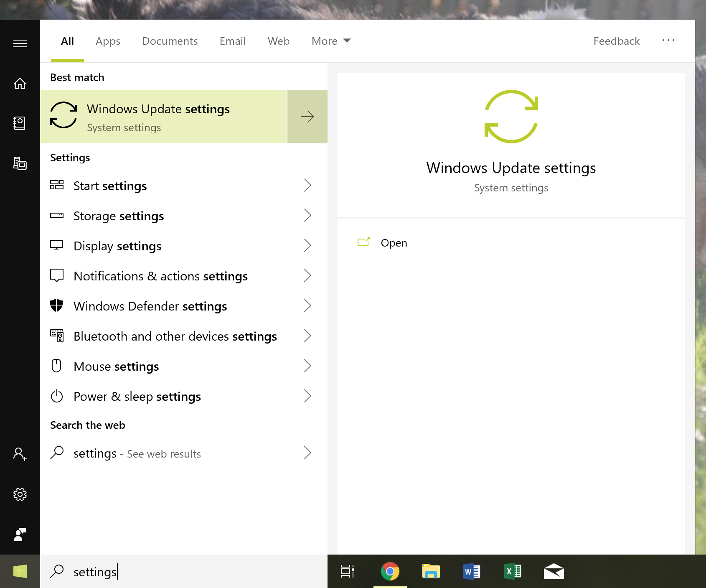Image resolution: width=706 pixels, height=588 pixels.
Task: Switch to the Web tab
Action: pos(279,41)
